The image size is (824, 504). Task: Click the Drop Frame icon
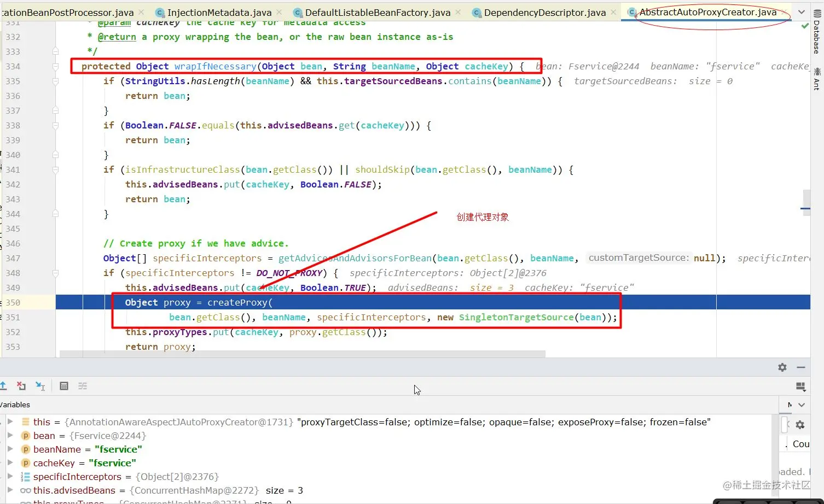[21, 386]
